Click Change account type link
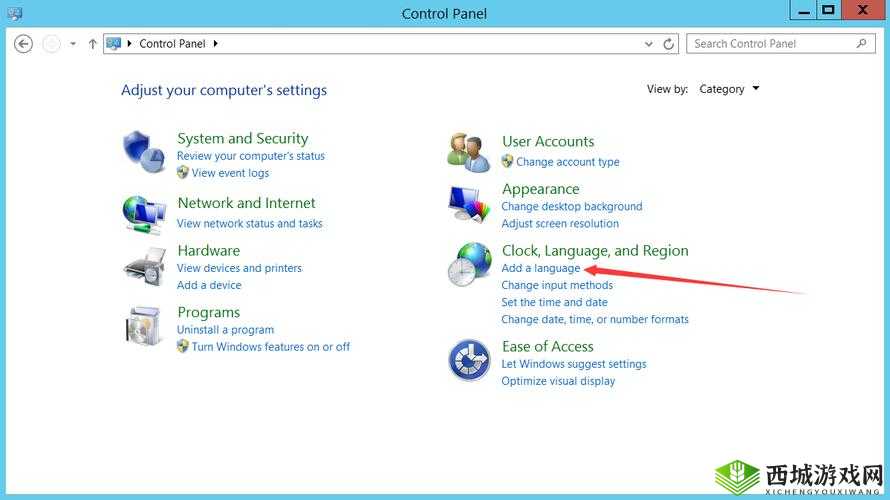Viewport: 890px width, 500px height. point(567,162)
